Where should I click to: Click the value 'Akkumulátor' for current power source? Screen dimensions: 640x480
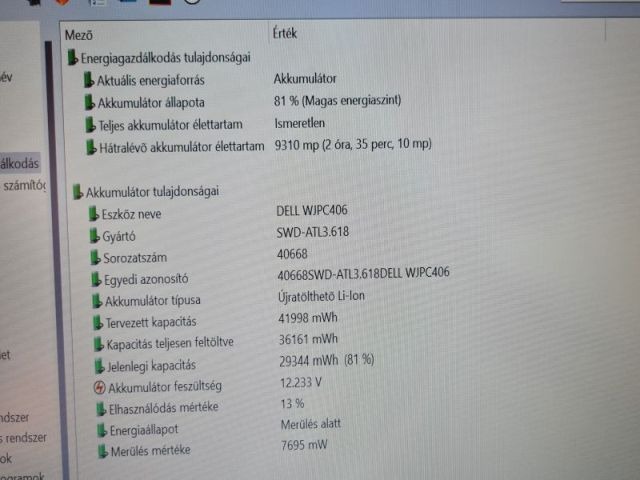click(x=305, y=78)
